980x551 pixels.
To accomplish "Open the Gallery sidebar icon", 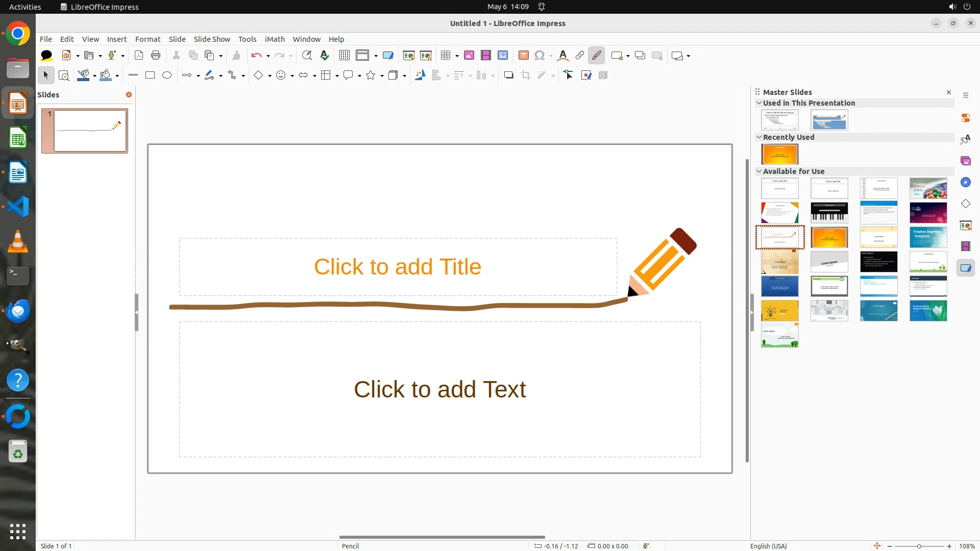I will click(x=965, y=161).
